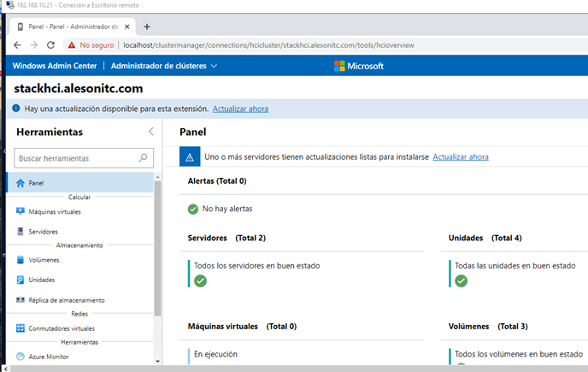The width and height of the screenshot is (588, 372).
Task: Click the Buscar herramientas search field
Action: pos(84,158)
